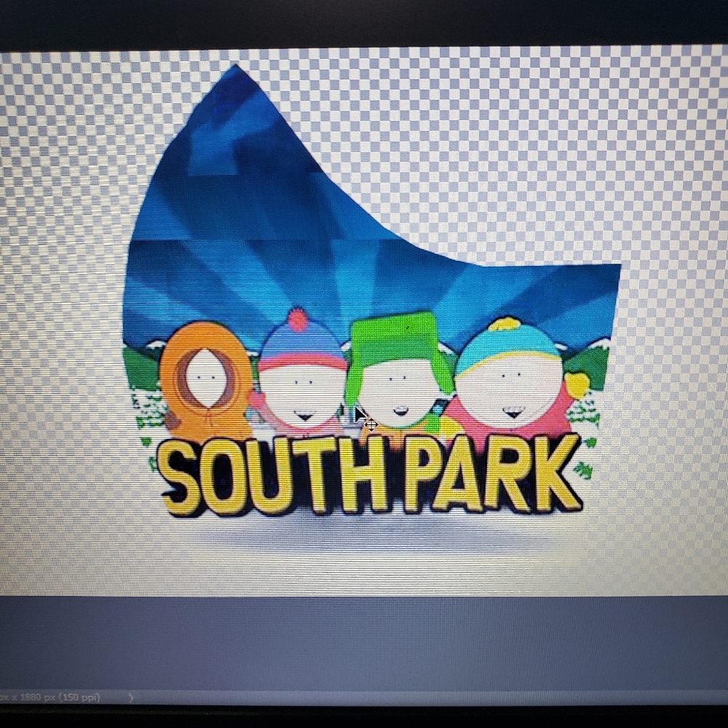
Task: Expand the status bar info chevron arrow
Action: tap(130, 697)
